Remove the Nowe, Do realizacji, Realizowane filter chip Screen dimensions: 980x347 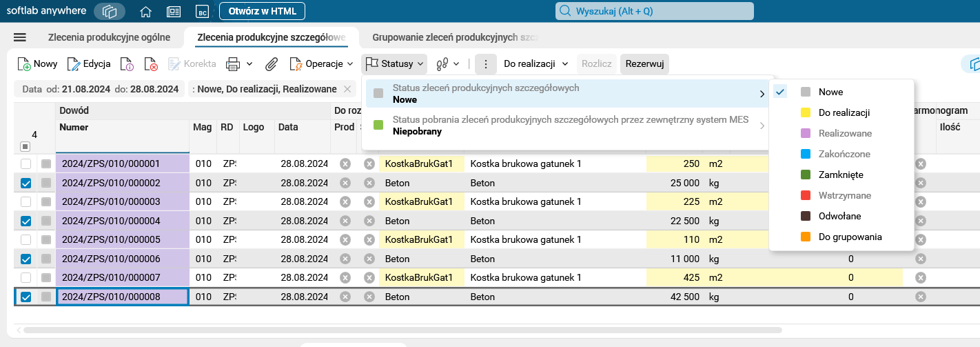click(347, 89)
